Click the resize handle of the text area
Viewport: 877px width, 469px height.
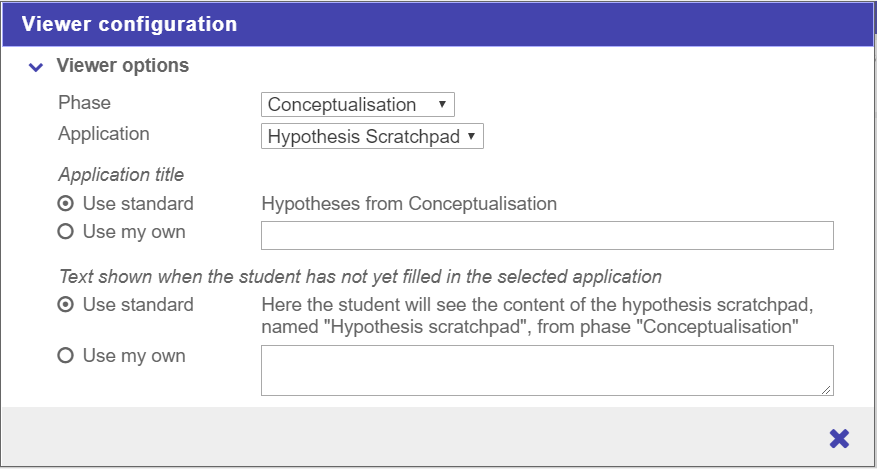[828, 390]
